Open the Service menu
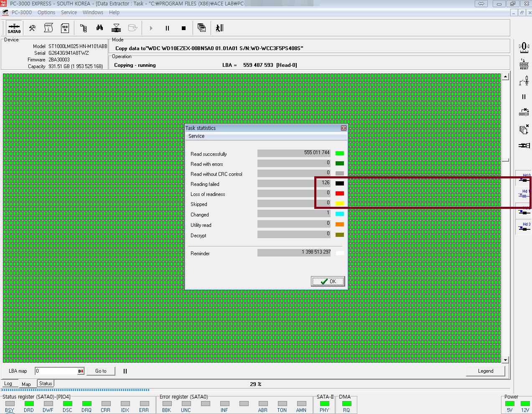The width and height of the screenshot is (532, 414). [x=69, y=13]
